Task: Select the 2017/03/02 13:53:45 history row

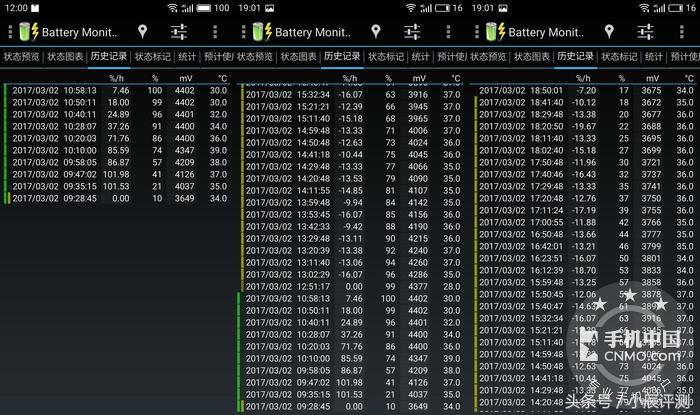Action: point(351,215)
